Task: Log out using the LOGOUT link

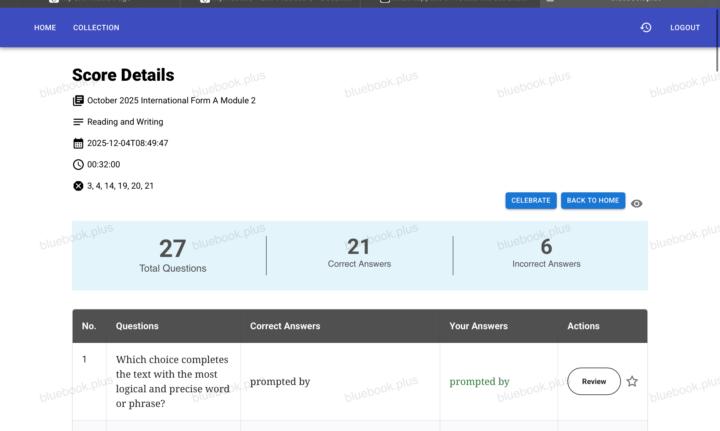Action: pos(685,28)
